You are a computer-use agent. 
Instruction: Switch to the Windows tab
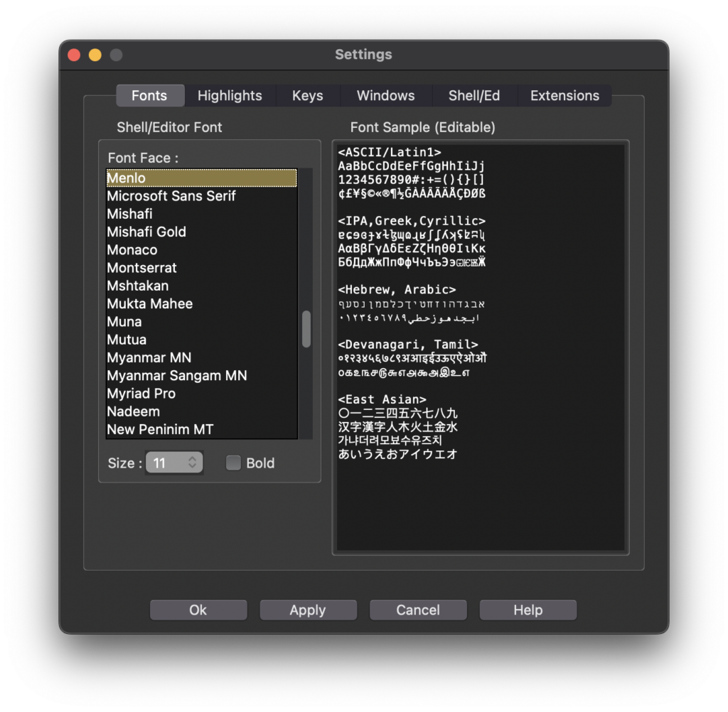pyautogui.click(x=385, y=95)
